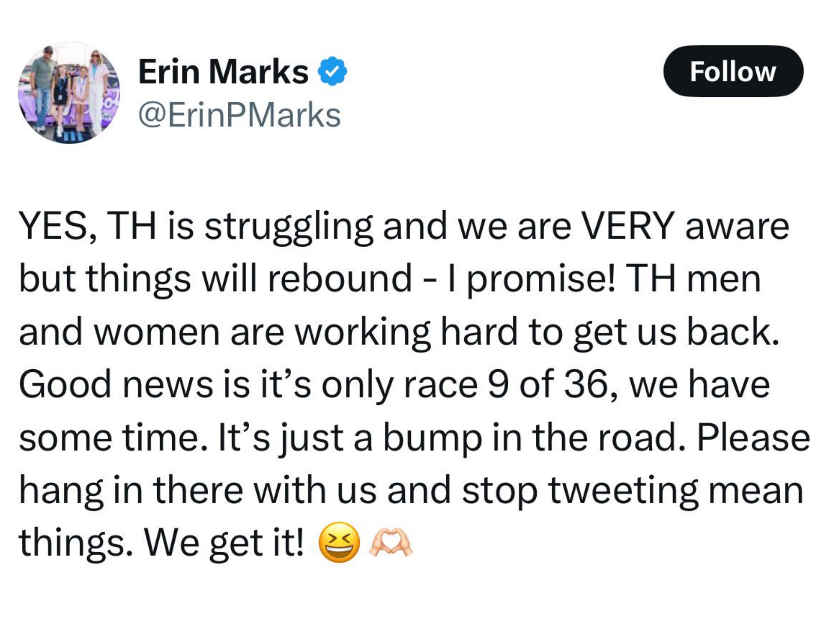Screen dimensions: 840x617
Task: Click the phrase "I promise!"
Action: pyautogui.click(x=531, y=279)
